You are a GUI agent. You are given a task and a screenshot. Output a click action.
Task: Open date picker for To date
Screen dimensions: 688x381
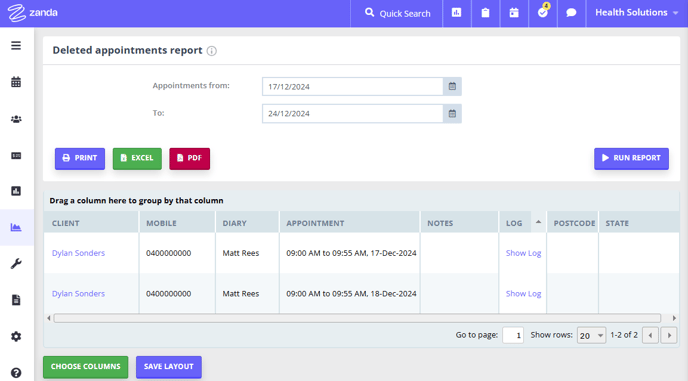click(x=452, y=114)
